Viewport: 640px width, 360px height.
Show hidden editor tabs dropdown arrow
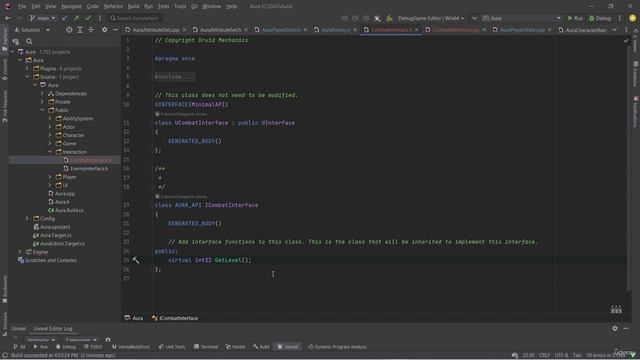click(615, 30)
